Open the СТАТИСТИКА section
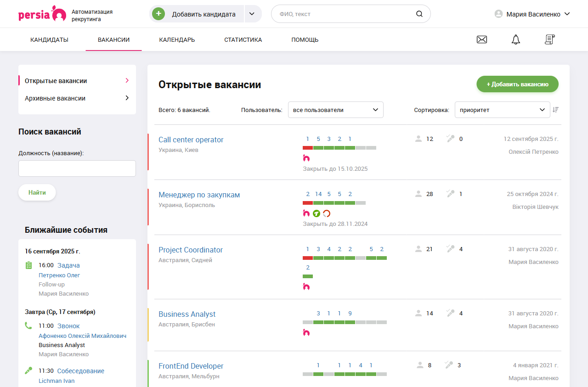This screenshot has width=588, height=387. [243, 39]
